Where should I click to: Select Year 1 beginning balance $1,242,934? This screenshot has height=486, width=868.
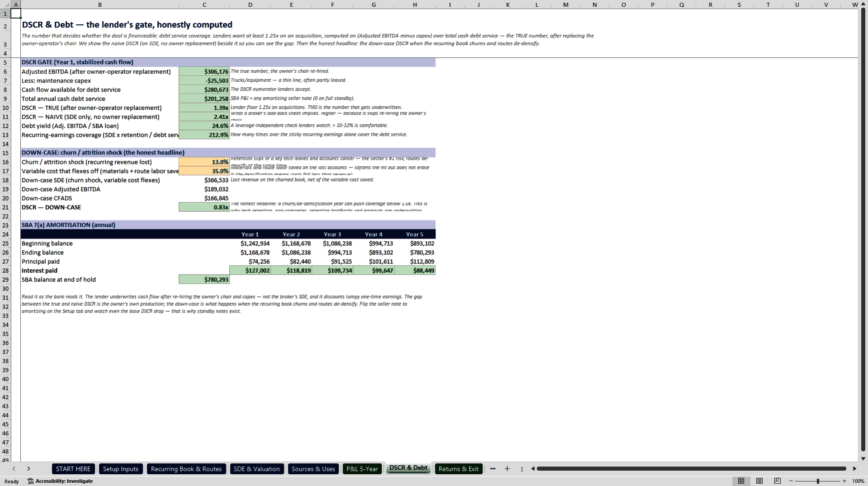click(x=250, y=243)
